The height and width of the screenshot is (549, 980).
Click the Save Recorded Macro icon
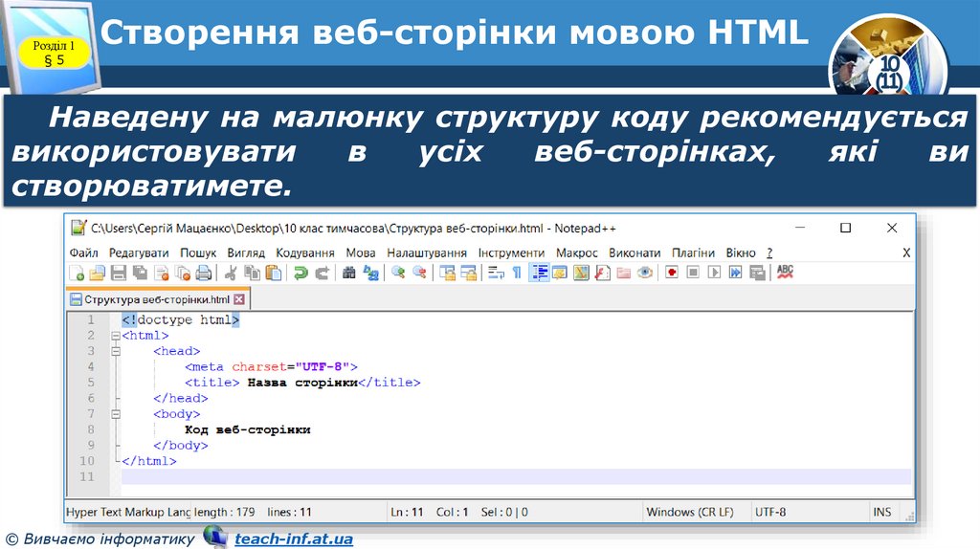click(x=757, y=273)
